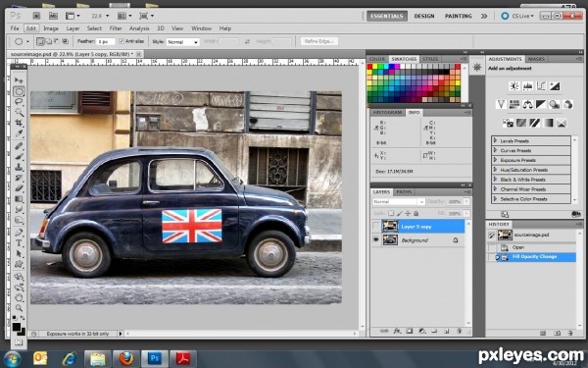Add an Exposure adjustment
The height and width of the screenshot is (368, 588).
coord(555,86)
